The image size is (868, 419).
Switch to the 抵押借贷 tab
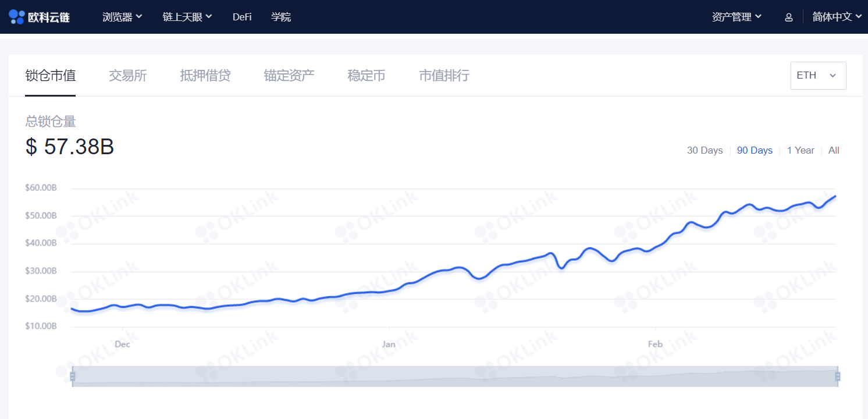click(x=205, y=76)
